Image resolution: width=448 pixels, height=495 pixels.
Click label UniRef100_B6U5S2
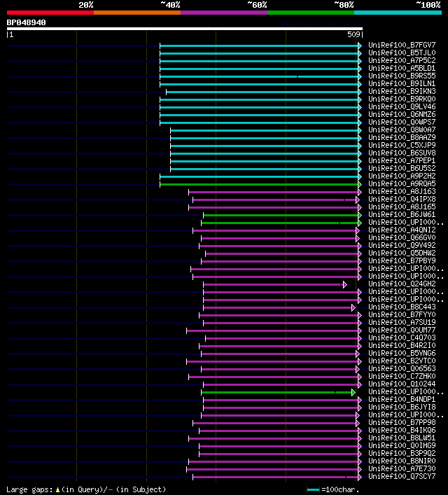pos(402,168)
